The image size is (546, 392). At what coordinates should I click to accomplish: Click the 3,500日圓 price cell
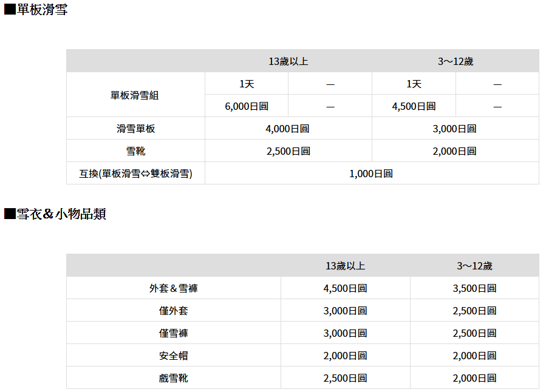click(474, 288)
